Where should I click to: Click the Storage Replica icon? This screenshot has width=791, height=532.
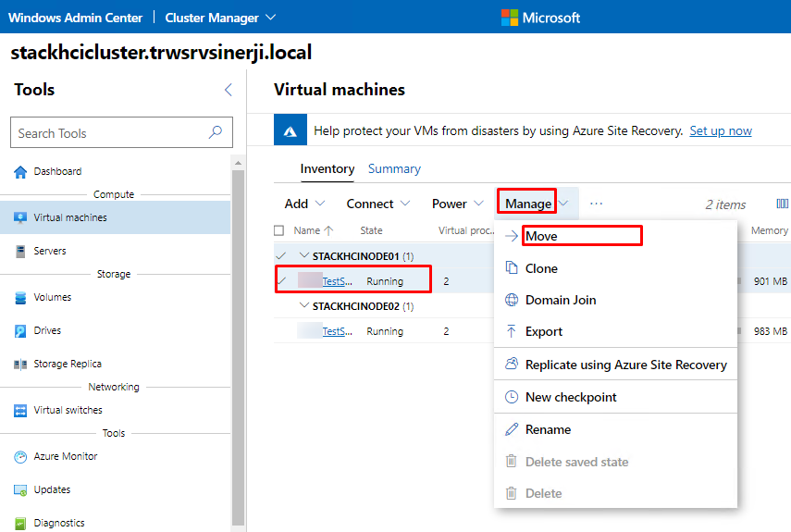click(x=20, y=365)
